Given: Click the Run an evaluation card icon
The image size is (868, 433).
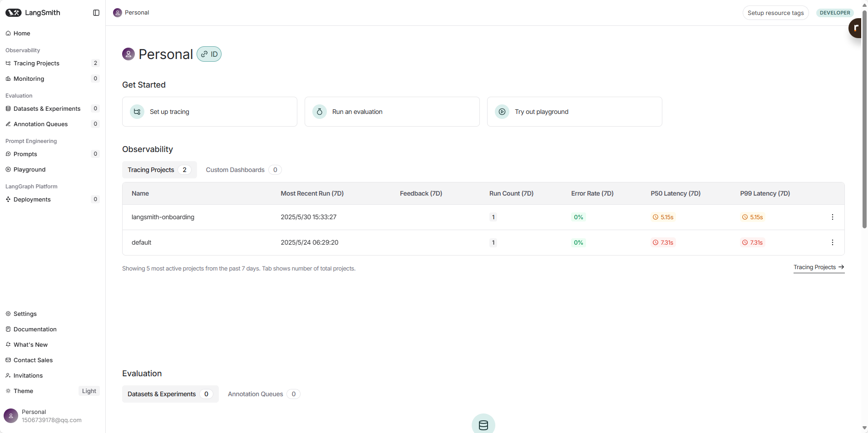Looking at the screenshot, I should coord(320,112).
